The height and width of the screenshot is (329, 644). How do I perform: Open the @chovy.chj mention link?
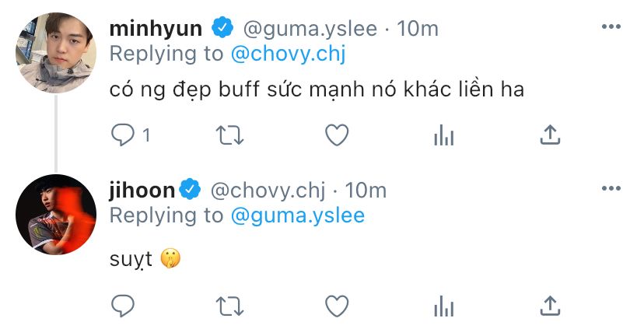[x=288, y=54]
